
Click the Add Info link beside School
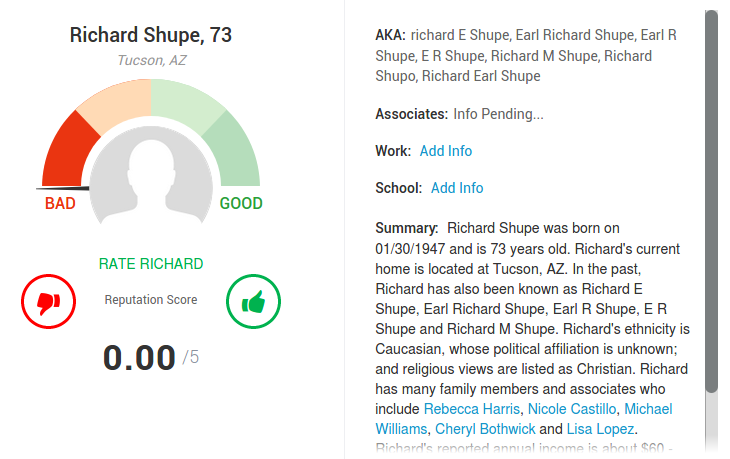point(457,188)
